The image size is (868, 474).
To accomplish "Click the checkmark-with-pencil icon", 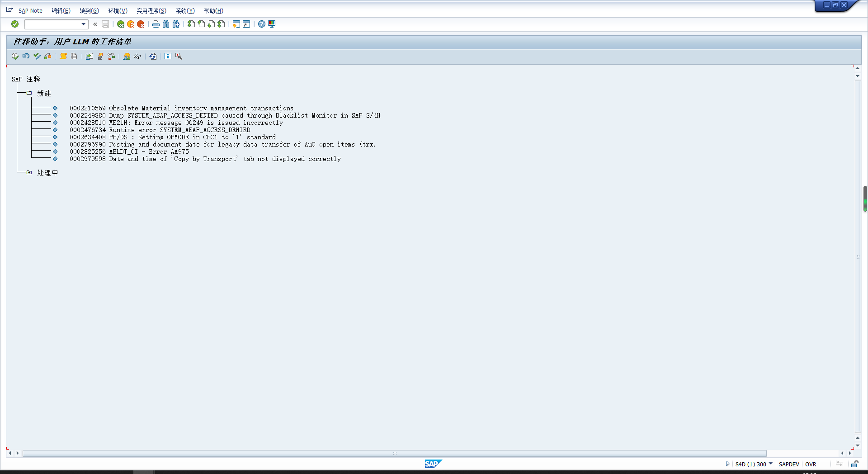I will click(x=37, y=56).
